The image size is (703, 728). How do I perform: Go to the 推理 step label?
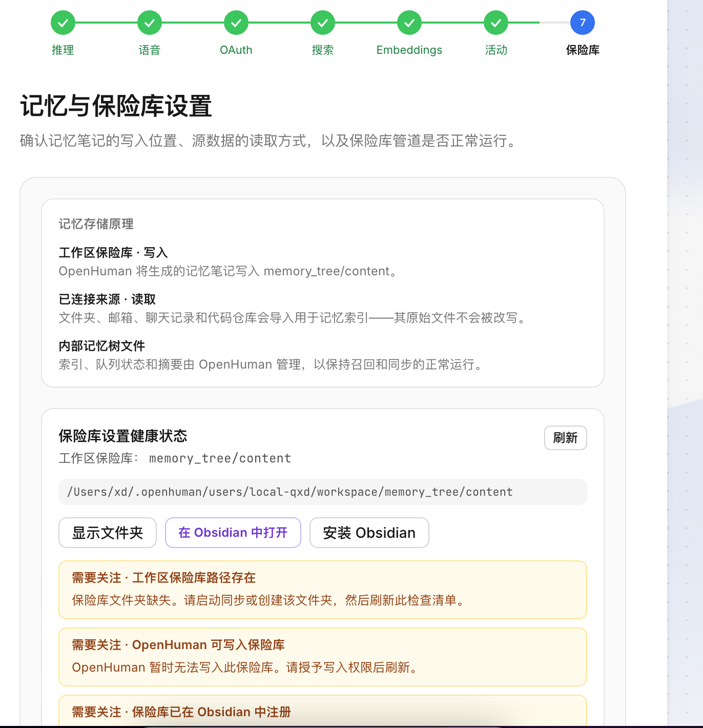point(63,50)
